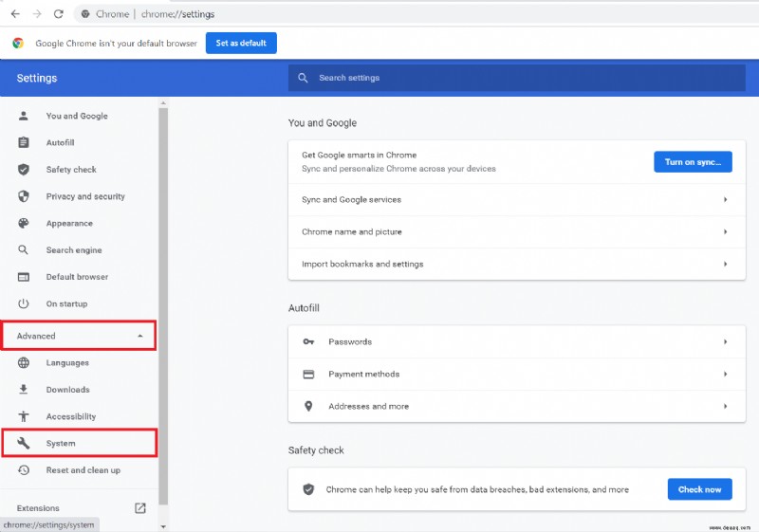This screenshot has width=759, height=532.
Task: Click the person icon beside You and Google
Action: coord(23,116)
